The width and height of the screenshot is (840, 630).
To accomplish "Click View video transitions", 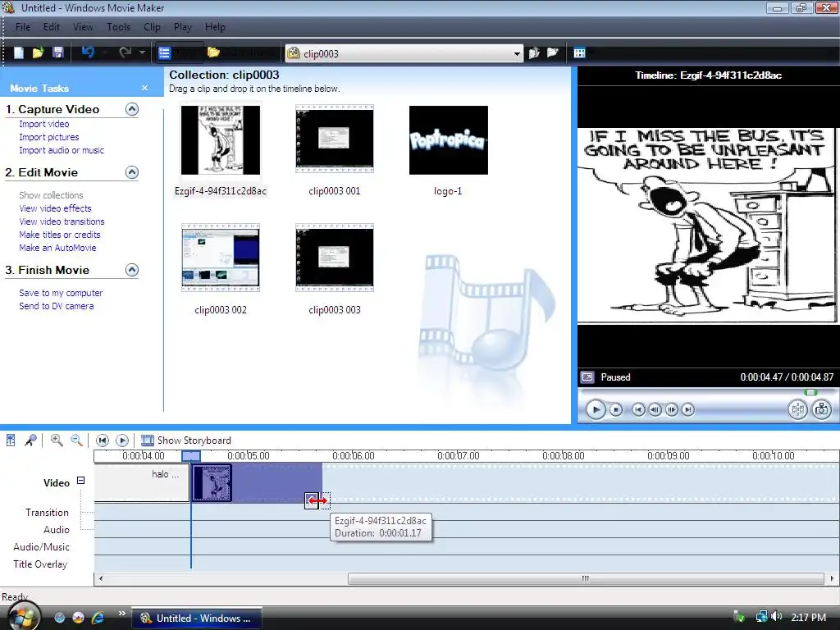I will (62, 221).
